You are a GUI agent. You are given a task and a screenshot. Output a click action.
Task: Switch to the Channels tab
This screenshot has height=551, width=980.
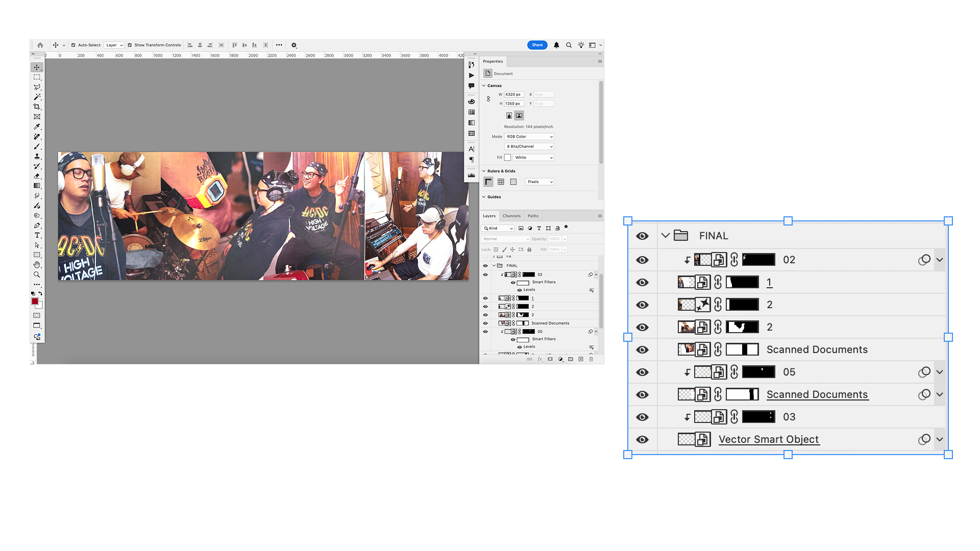pos(511,216)
